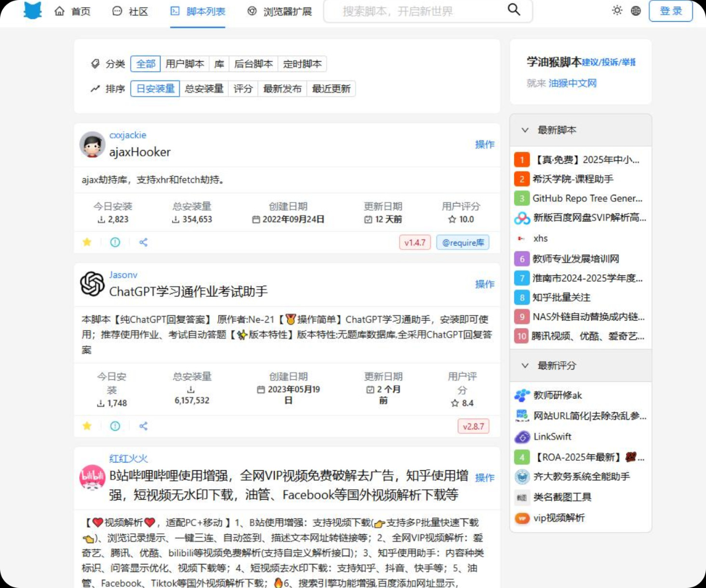Screen dimensions: 706x588
Task: Open the 社区 community nav item
Action: coord(130,11)
